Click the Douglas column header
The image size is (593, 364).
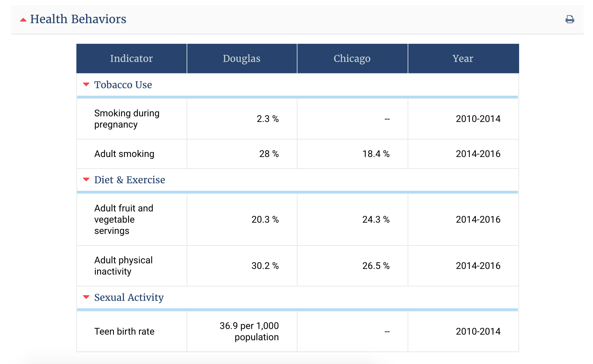coord(241,58)
